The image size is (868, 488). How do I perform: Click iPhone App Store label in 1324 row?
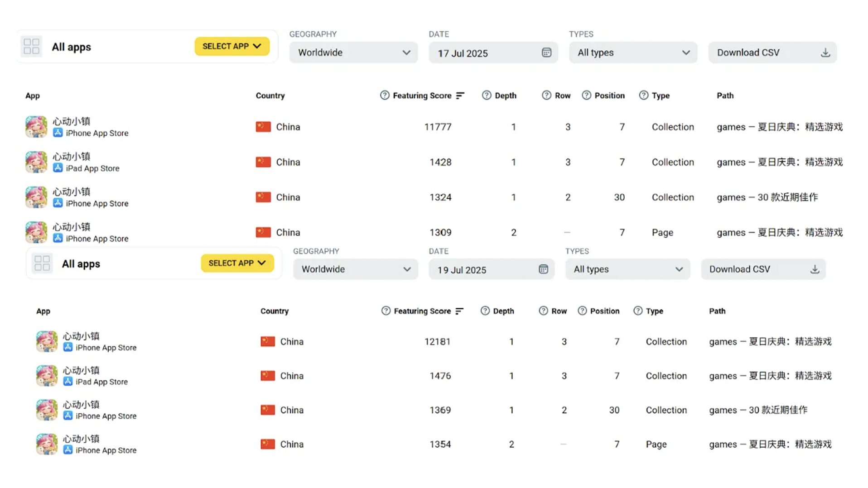coord(97,204)
